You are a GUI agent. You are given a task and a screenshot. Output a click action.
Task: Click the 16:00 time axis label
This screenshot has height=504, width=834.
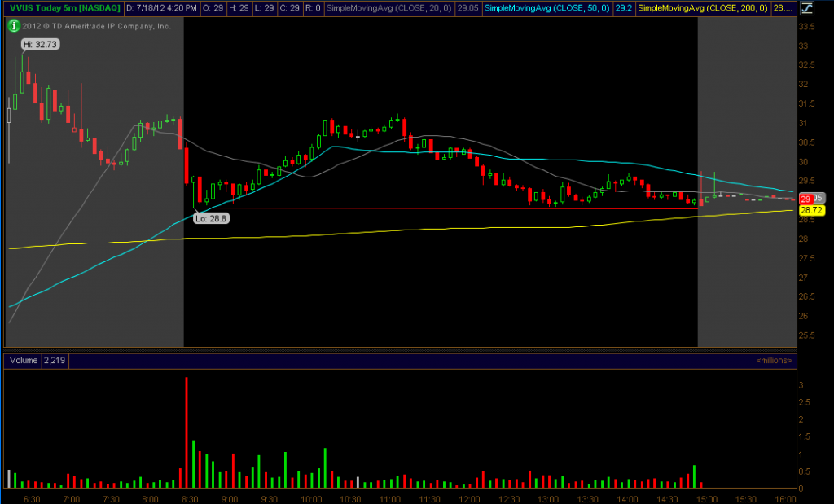[785, 500]
